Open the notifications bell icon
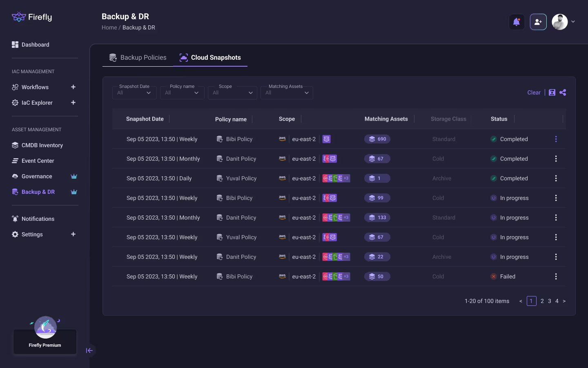 (x=517, y=22)
